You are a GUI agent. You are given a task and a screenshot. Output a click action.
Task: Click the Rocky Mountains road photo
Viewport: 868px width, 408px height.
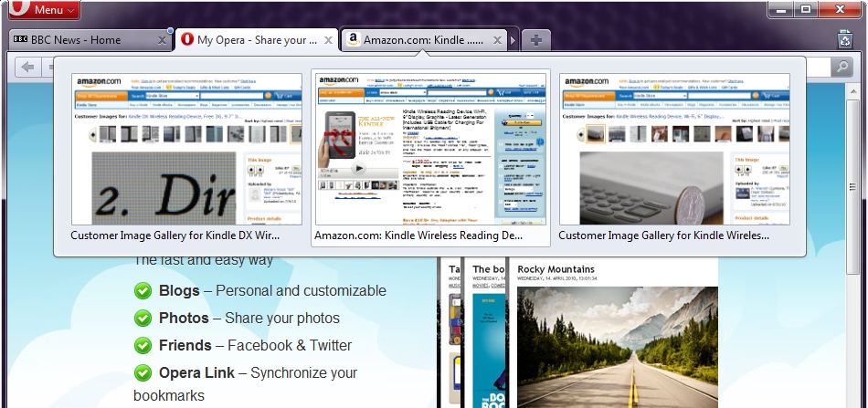(618, 347)
